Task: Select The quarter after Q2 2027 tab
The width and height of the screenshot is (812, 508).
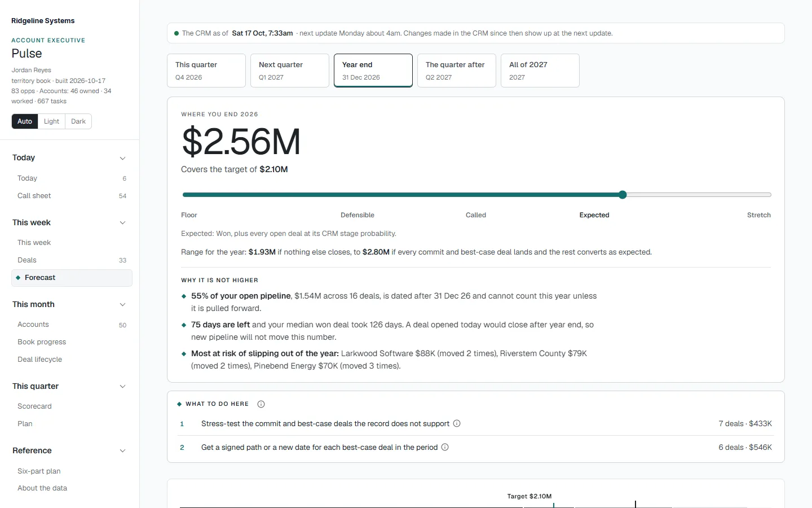Action: tap(457, 71)
